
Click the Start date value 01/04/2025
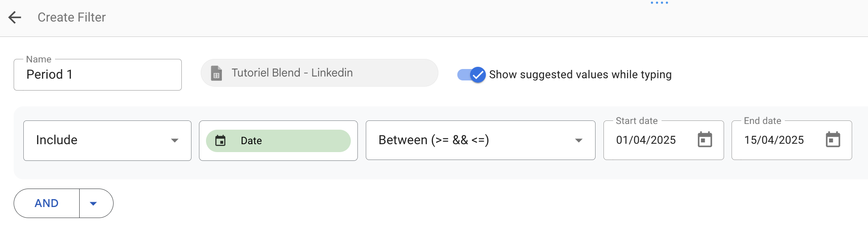pyautogui.click(x=646, y=140)
